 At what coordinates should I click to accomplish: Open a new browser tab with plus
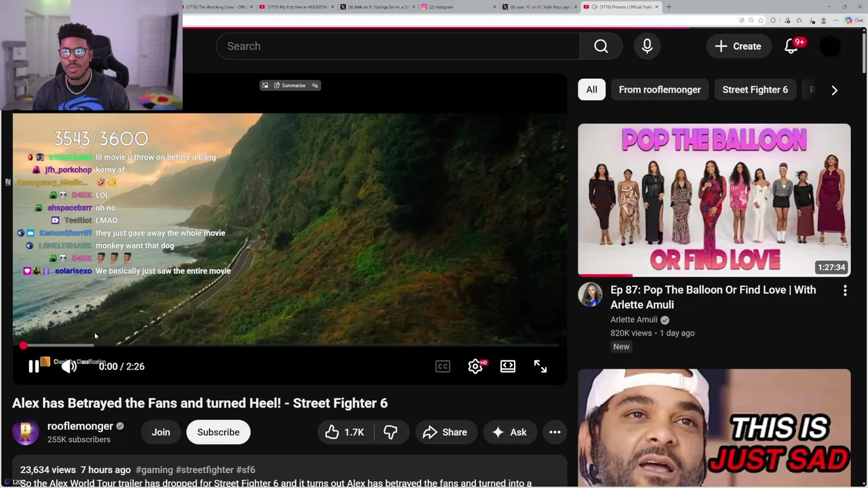click(x=669, y=7)
